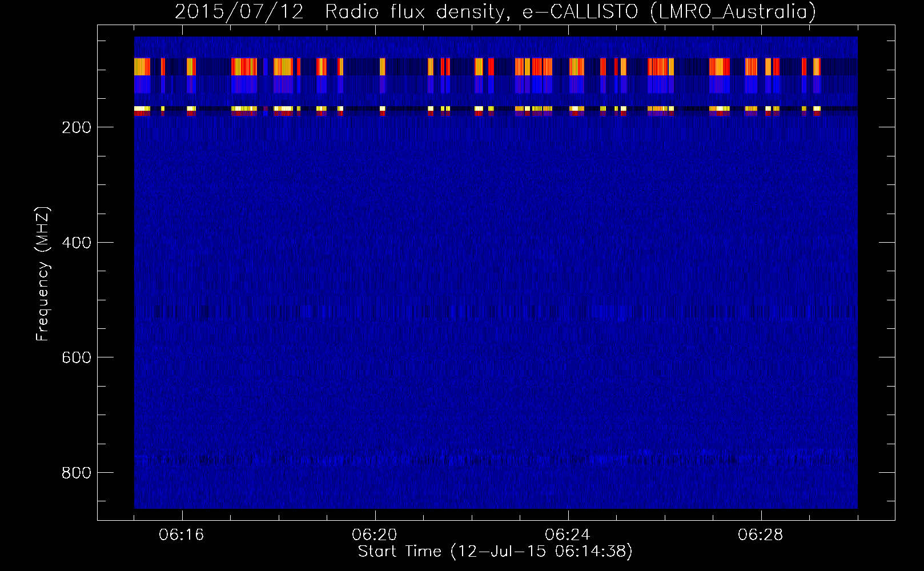Click the 400 frequency tick label
The width and height of the screenshot is (924, 571).
click(x=77, y=243)
